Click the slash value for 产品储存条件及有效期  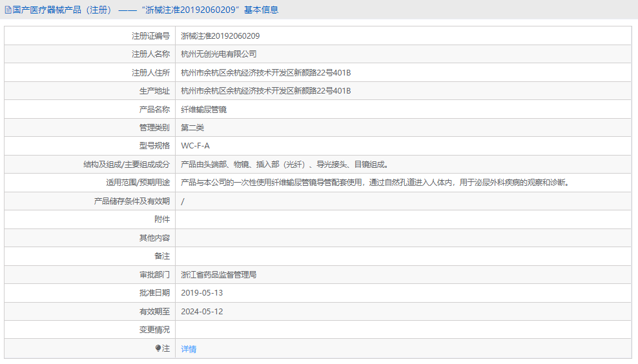point(182,201)
